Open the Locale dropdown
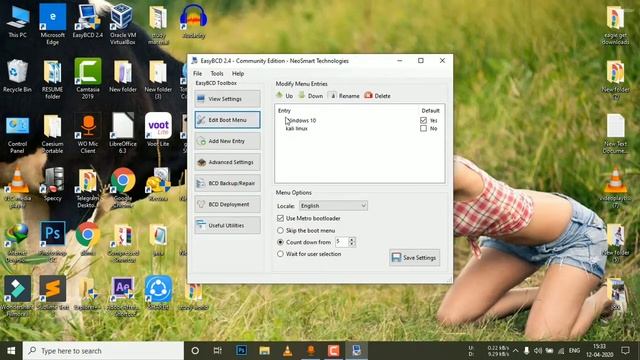Viewport: 640px width, 360px height. tap(333, 206)
